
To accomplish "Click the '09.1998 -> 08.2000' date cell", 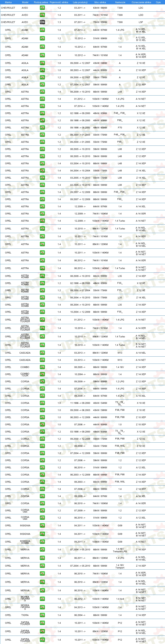I will click(80, 128).
